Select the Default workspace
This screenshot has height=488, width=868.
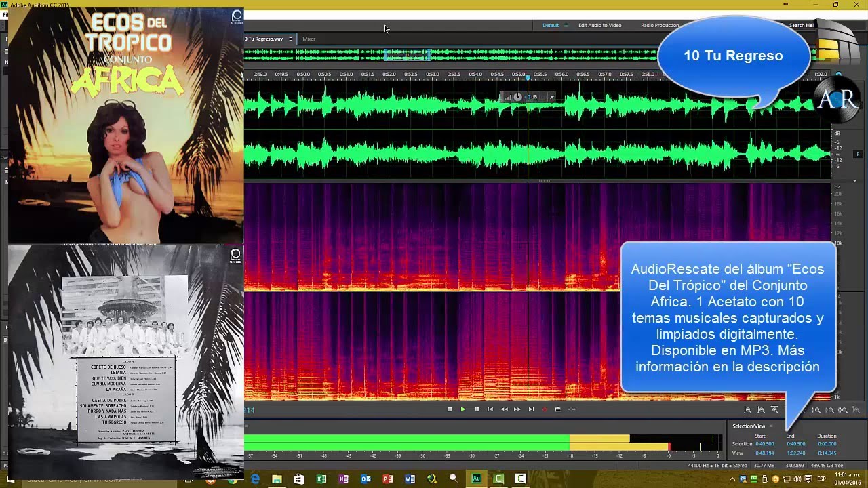[551, 26]
